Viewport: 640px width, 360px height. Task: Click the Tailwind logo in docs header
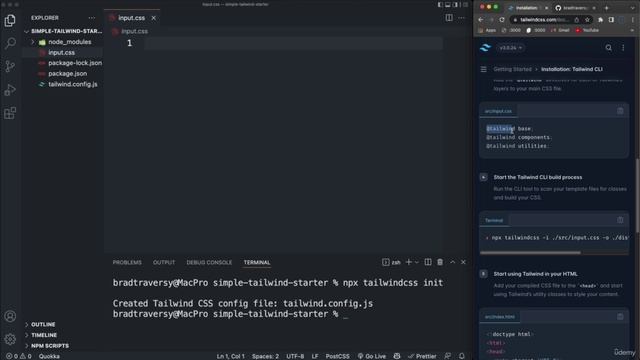485,48
